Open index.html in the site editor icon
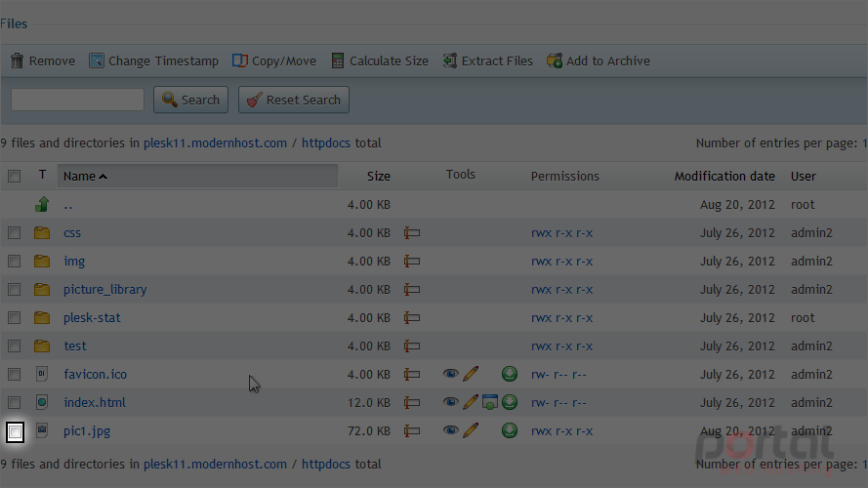 pos(490,402)
